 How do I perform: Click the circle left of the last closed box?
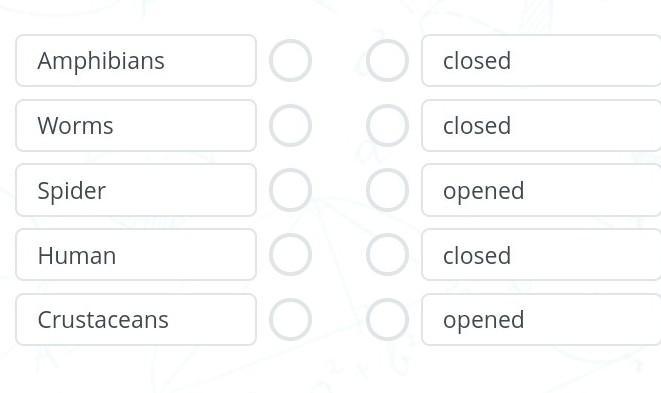pyautogui.click(x=387, y=255)
